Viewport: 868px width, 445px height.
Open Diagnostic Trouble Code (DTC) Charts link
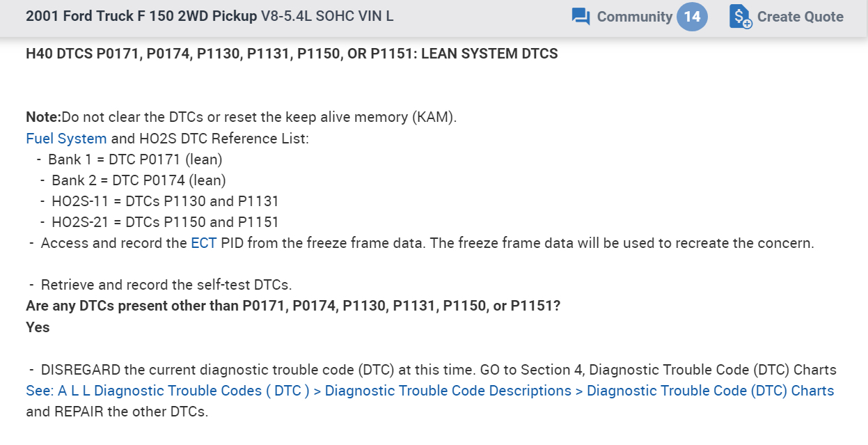(710, 391)
